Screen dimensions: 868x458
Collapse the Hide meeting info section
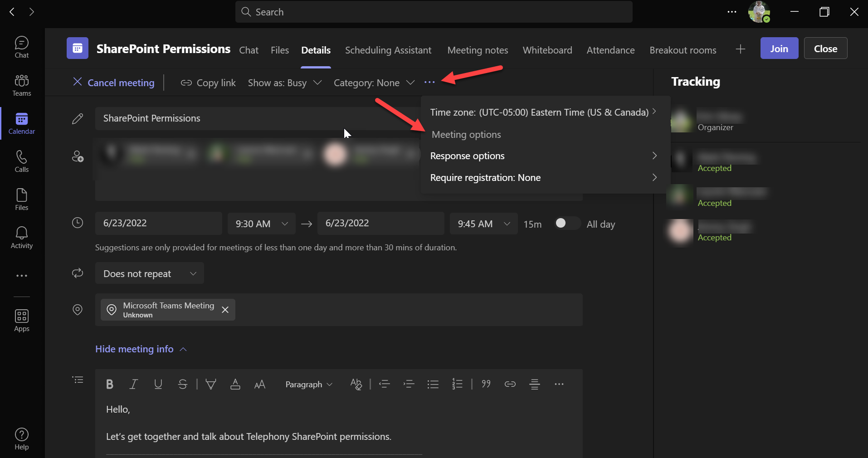[x=141, y=349]
